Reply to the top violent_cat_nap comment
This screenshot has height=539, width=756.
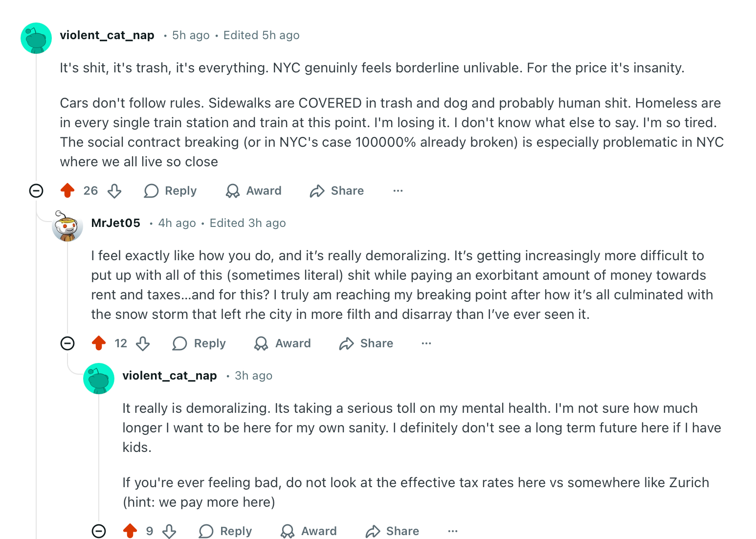pos(171,190)
